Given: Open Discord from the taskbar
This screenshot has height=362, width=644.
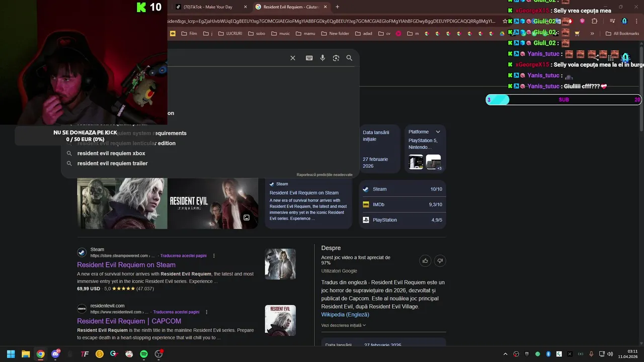Looking at the screenshot, I should click(x=55, y=354).
